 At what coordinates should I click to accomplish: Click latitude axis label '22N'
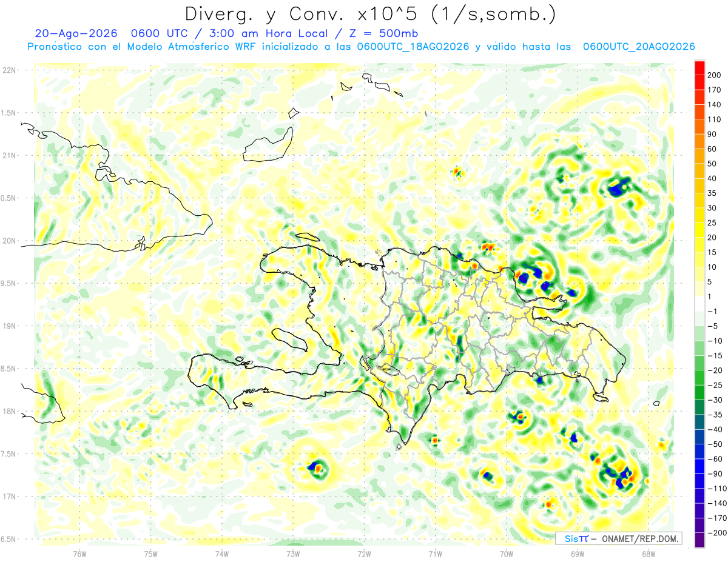tap(8, 70)
